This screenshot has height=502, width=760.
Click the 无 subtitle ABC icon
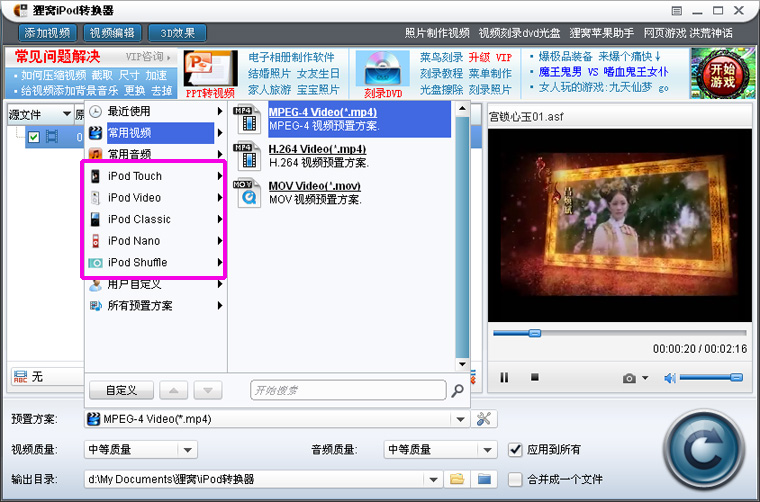(x=21, y=376)
